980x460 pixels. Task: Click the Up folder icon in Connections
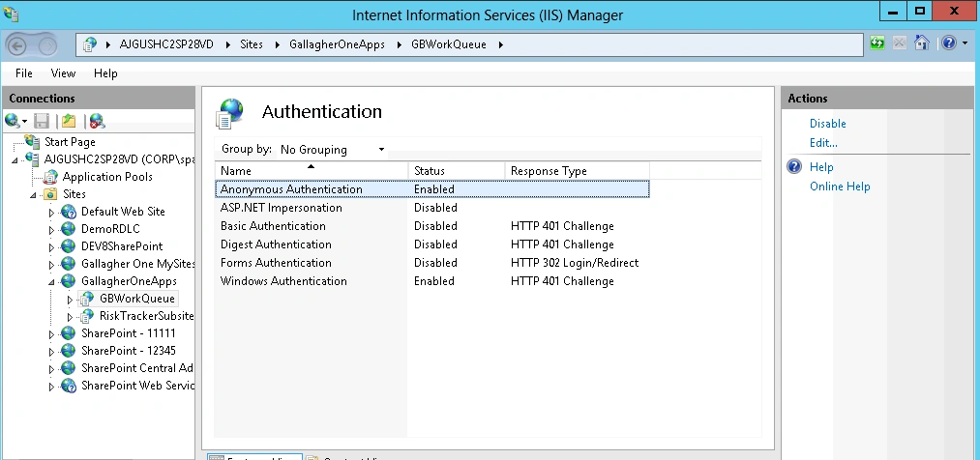(x=69, y=121)
